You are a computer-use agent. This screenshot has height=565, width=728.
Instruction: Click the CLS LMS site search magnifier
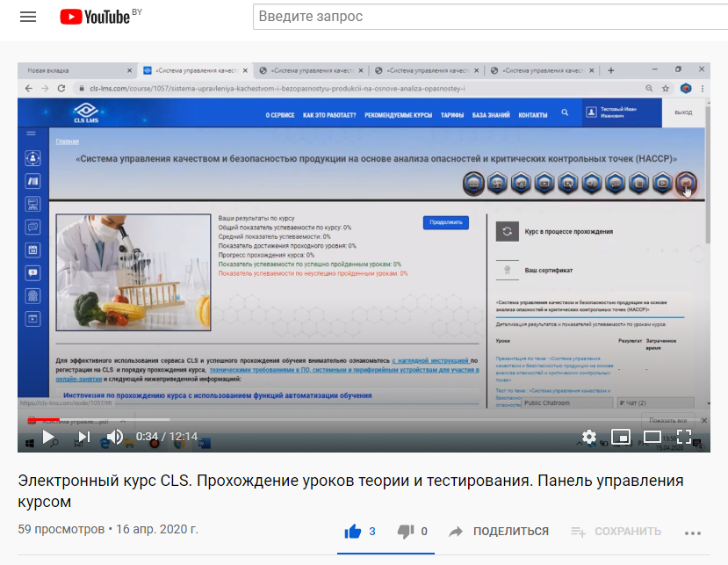coord(565,112)
